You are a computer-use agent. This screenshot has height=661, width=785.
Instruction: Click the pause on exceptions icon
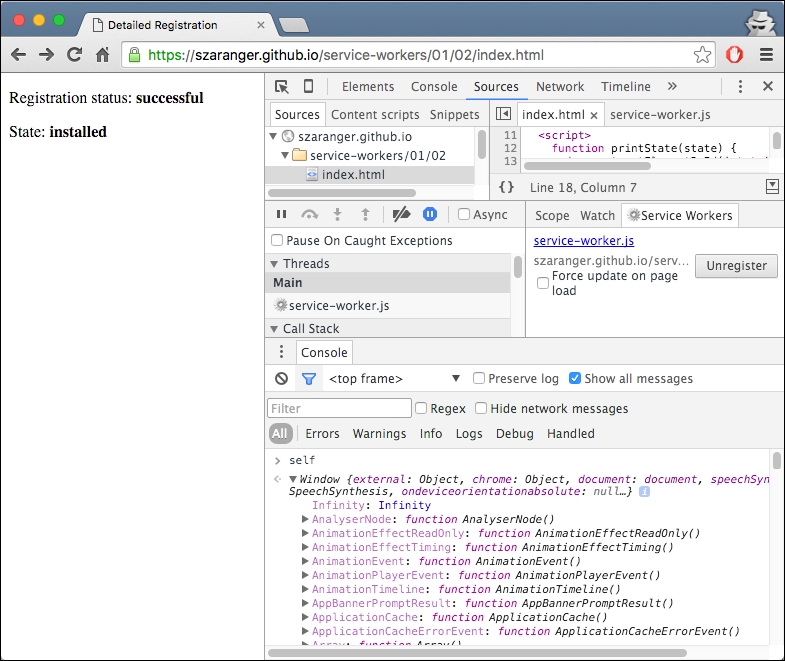[430, 214]
